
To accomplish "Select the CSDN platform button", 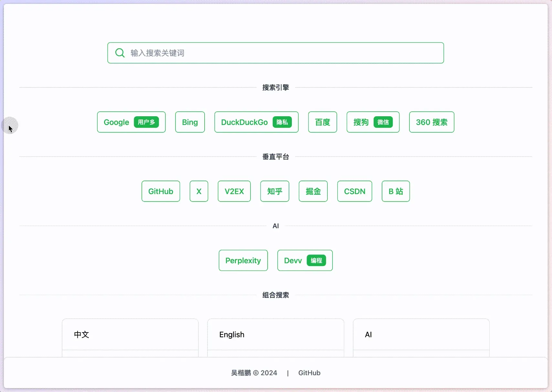I will [x=355, y=191].
